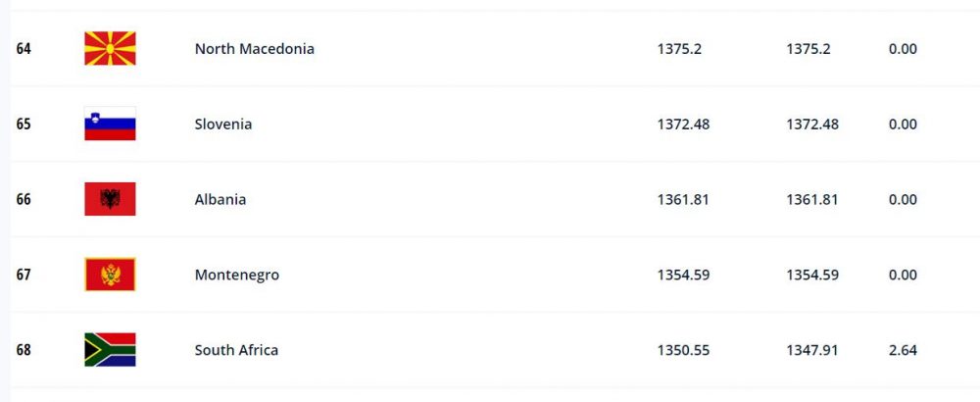This screenshot has width=980, height=402.
Task: Select rank number 68 cell
Action: pyautogui.click(x=24, y=350)
